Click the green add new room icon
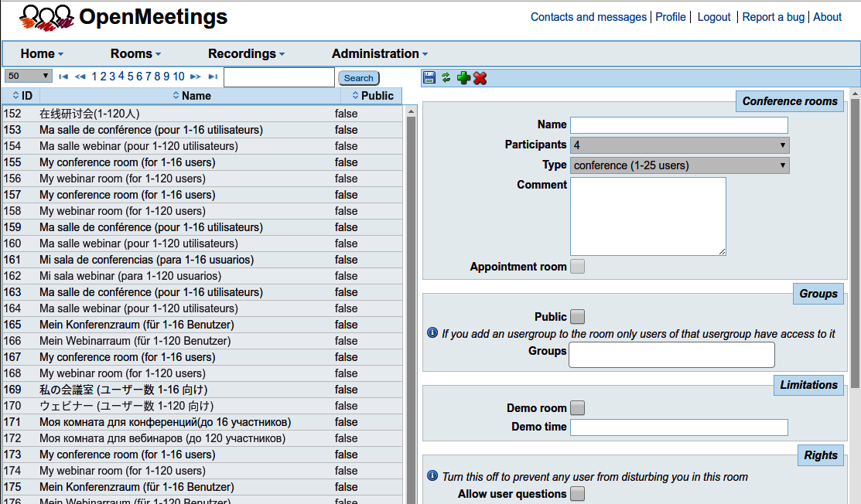The image size is (861, 504). pos(463,78)
